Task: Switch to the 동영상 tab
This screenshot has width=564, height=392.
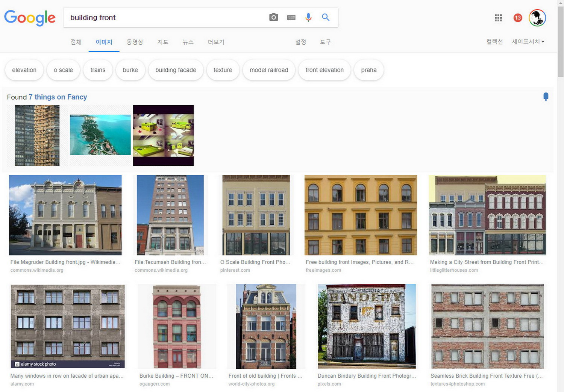Action: pyautogui.click(x=135, y=42)
